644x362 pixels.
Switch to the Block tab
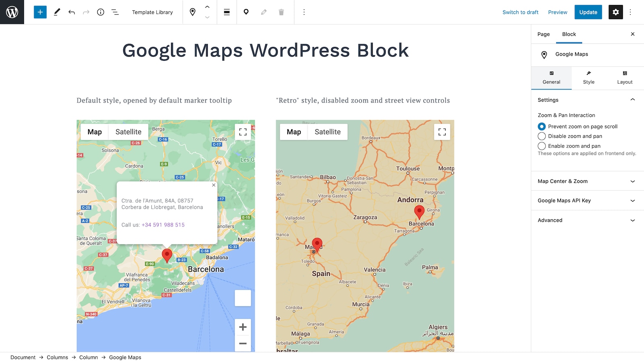pos(569,34)
